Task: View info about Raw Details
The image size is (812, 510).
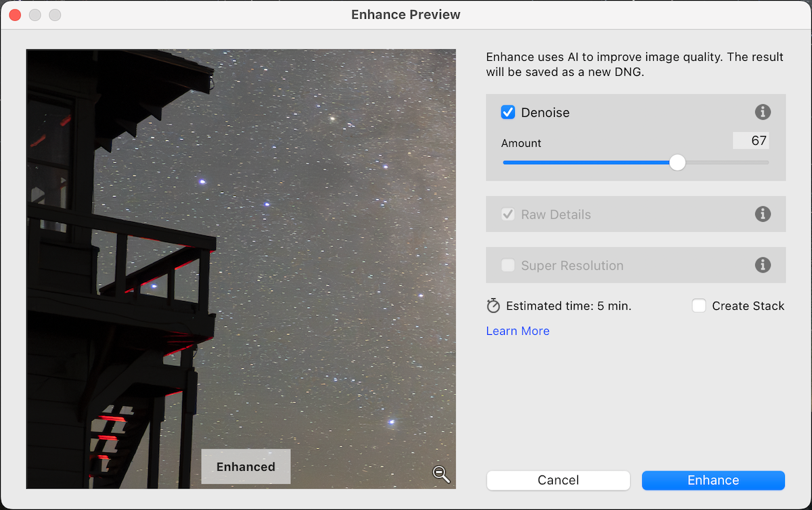Action: (x=763, y=214)
